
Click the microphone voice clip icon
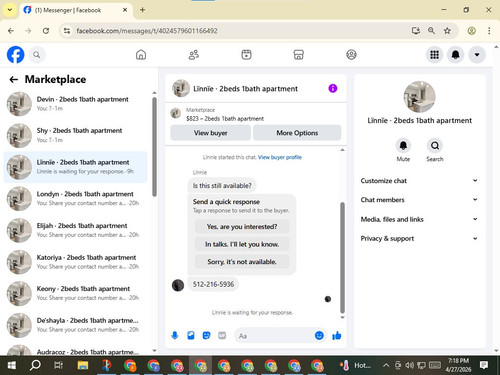(175, 335)
